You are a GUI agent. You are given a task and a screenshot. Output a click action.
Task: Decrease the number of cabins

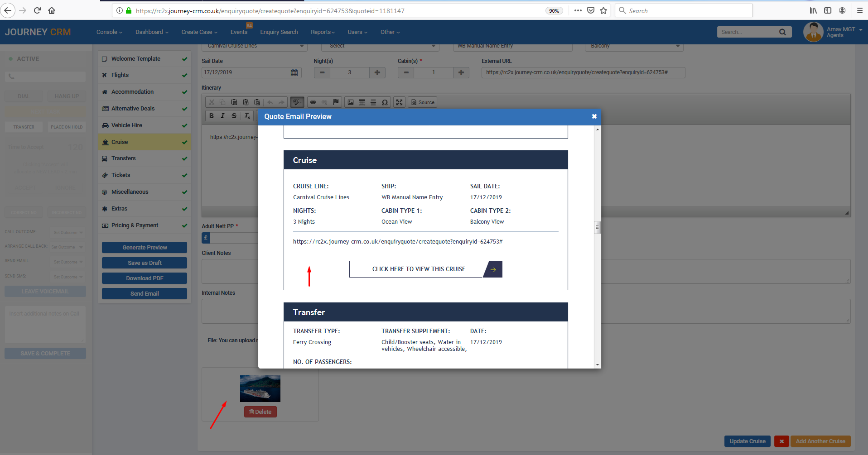click(406, 72)
